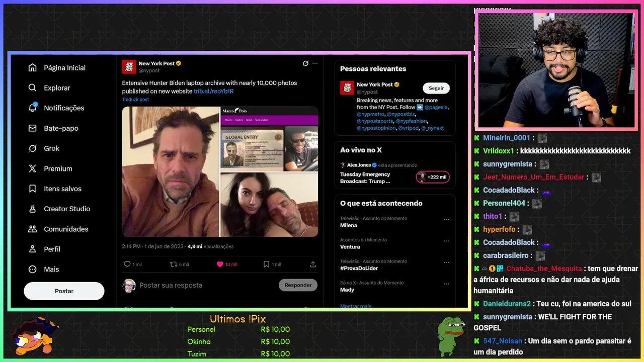Screen dimensions: 644x362
Task: Open the @nypmetro mention link
Action: tap(370, 114)
